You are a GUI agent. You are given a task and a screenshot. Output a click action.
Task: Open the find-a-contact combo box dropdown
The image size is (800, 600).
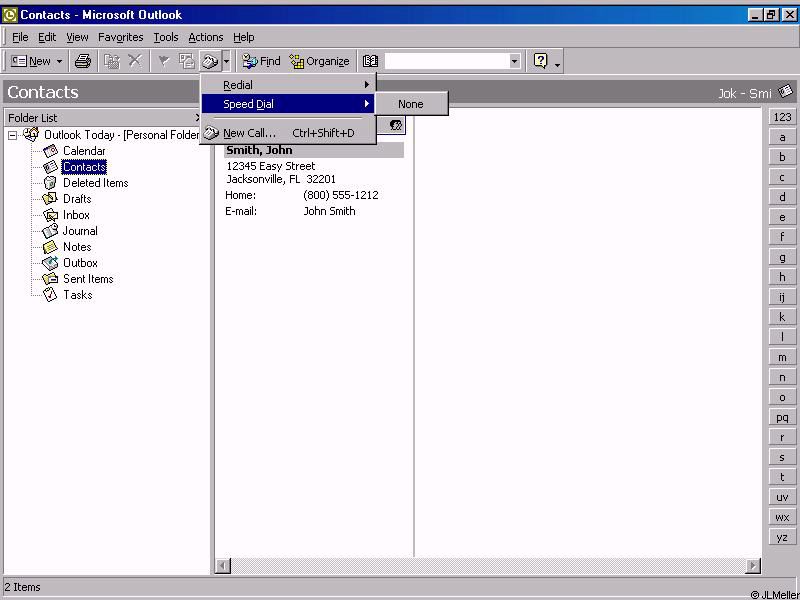tap(515, 61)
